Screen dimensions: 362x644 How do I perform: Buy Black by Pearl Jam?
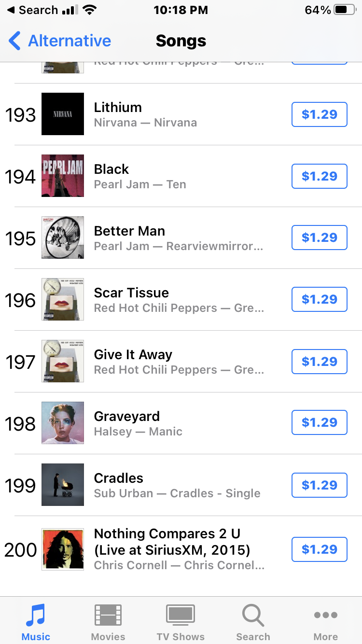[319, 176]
